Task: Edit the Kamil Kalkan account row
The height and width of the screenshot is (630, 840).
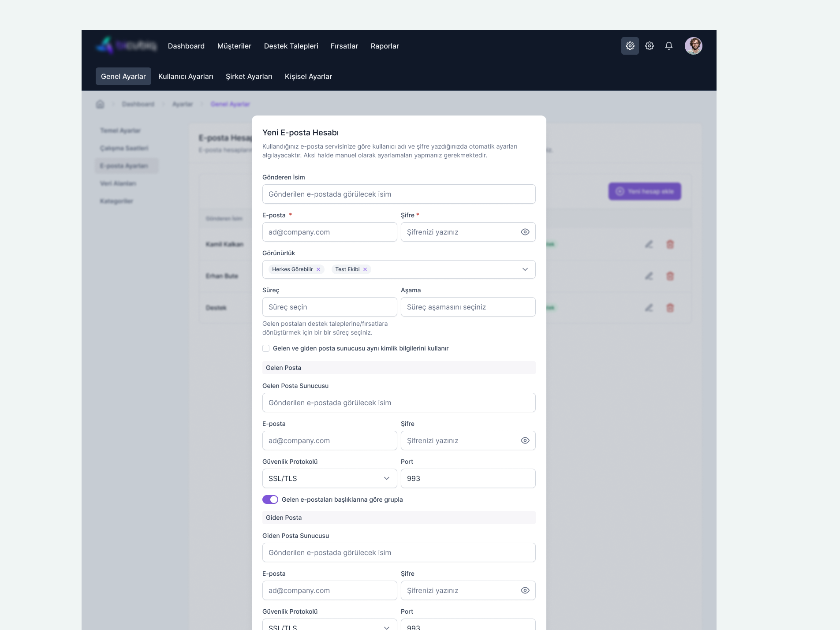Action: [649, 244]
